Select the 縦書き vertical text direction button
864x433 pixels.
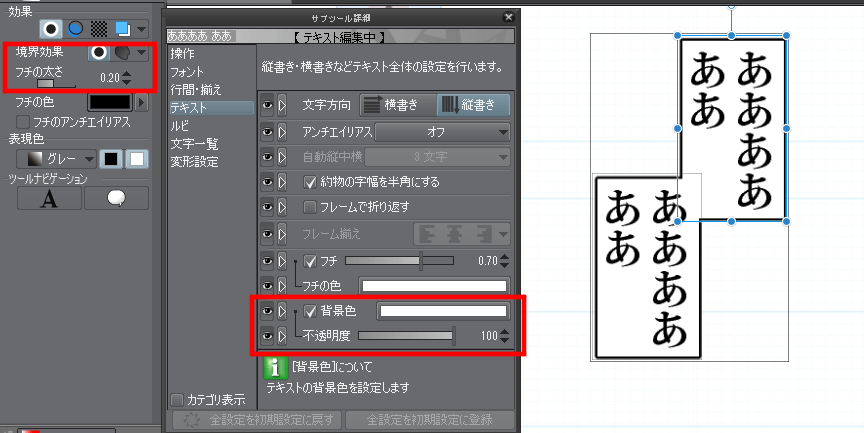(473, 105)
